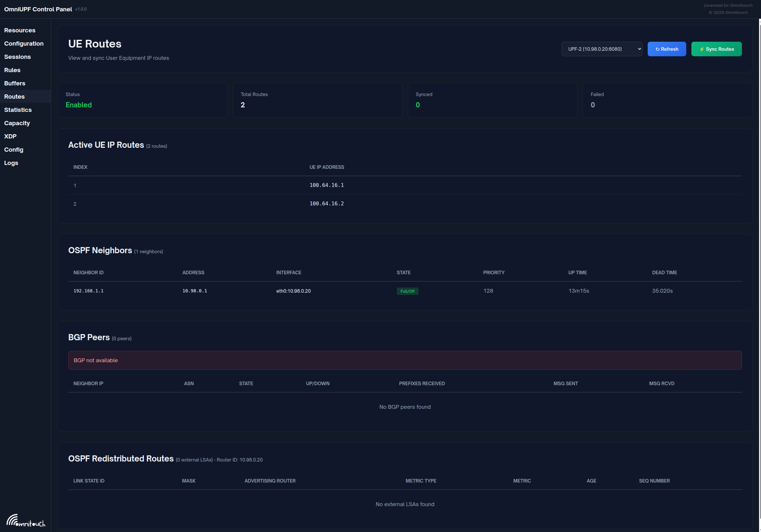This screenshot has width=761, height=532.
Task: Click the No external LSAs found message
Action: [405, 504]
